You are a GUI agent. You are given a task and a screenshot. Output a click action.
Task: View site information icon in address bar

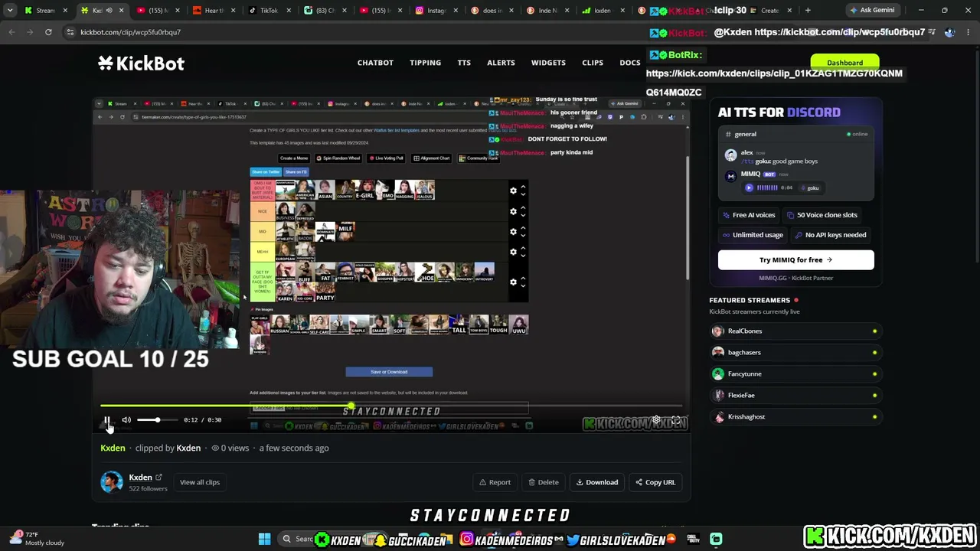tap(70, 32)
